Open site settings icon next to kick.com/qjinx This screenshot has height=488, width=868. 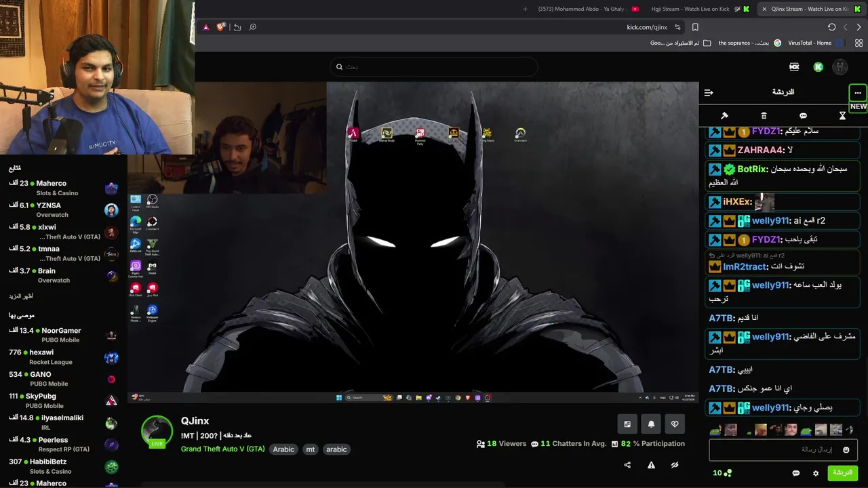coord(677,27)
